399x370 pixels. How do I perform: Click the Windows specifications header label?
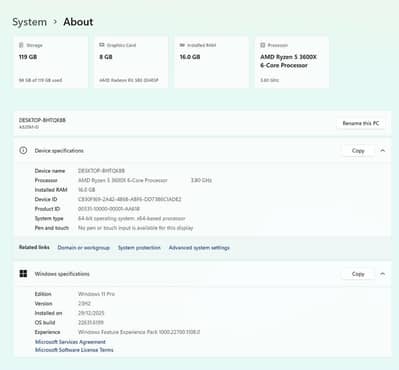62,274
